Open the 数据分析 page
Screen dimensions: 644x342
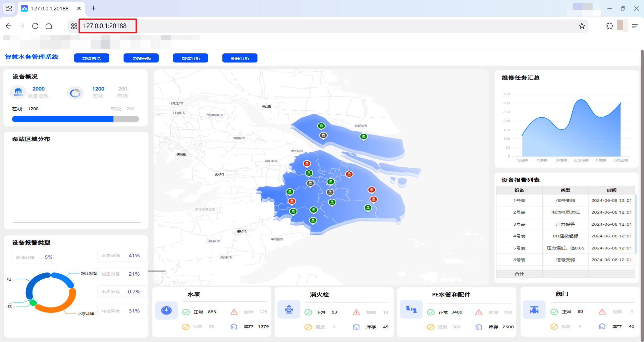point(191,58)
